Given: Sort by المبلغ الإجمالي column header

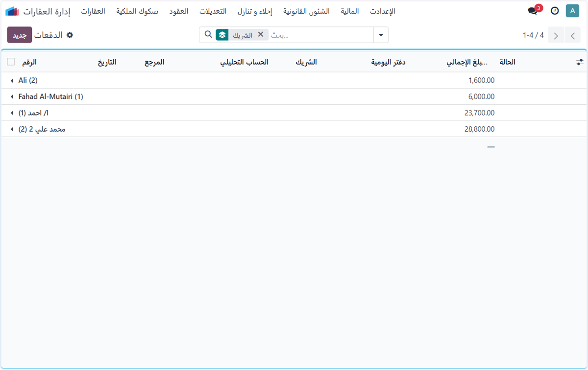Looking at the screenshot, I should click(468, 62).
